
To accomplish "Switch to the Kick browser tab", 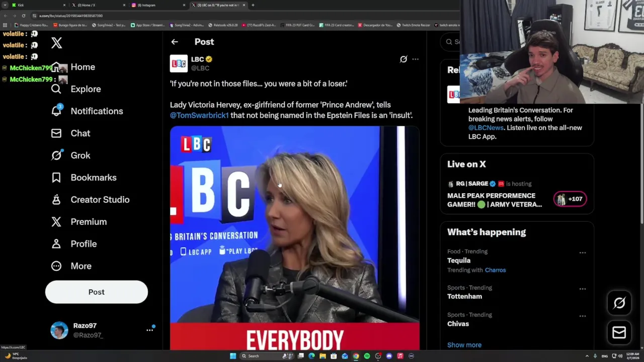I will (39, 5).
